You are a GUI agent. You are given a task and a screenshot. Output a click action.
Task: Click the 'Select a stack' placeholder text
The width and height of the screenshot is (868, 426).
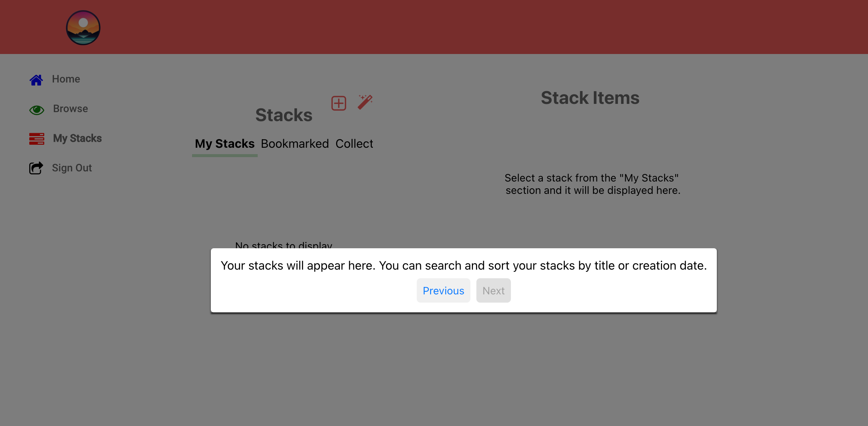(592, 184)
